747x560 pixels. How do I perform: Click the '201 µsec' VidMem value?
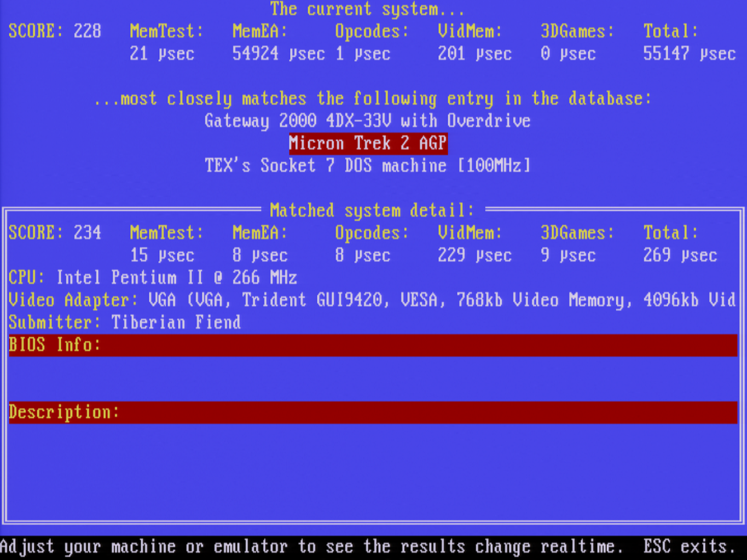click(474, 54)
